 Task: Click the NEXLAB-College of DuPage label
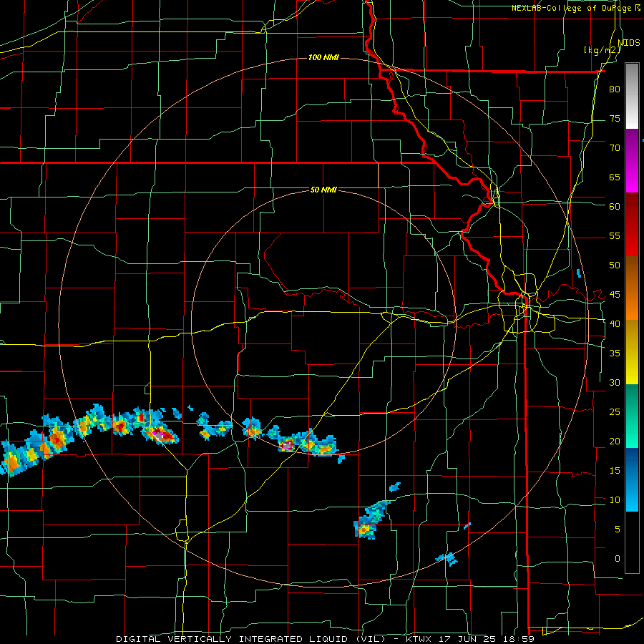(572, 8)
